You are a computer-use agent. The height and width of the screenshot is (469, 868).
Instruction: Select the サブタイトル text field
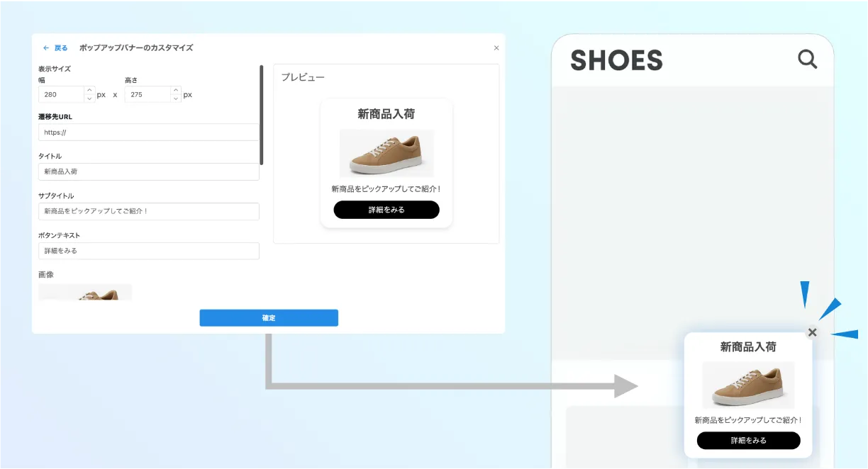(x=149, y=212)
